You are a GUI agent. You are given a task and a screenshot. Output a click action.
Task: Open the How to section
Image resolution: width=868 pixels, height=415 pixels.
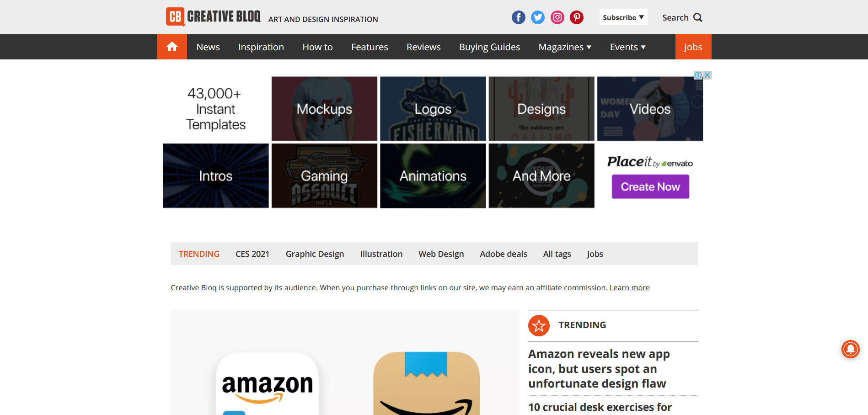(317, 47)
